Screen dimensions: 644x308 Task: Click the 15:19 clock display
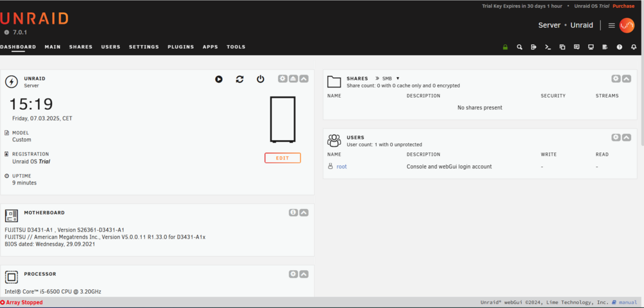[31, 104]
